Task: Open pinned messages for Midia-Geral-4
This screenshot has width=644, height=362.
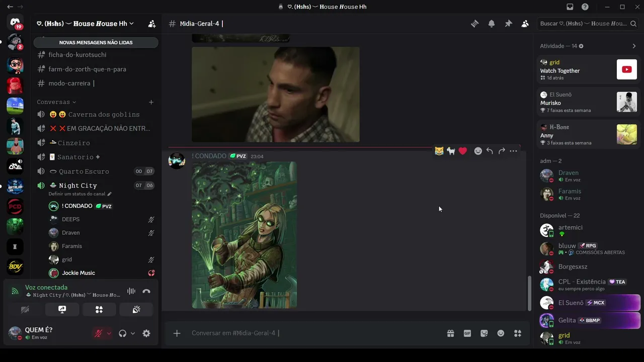Action: point(508,24)
